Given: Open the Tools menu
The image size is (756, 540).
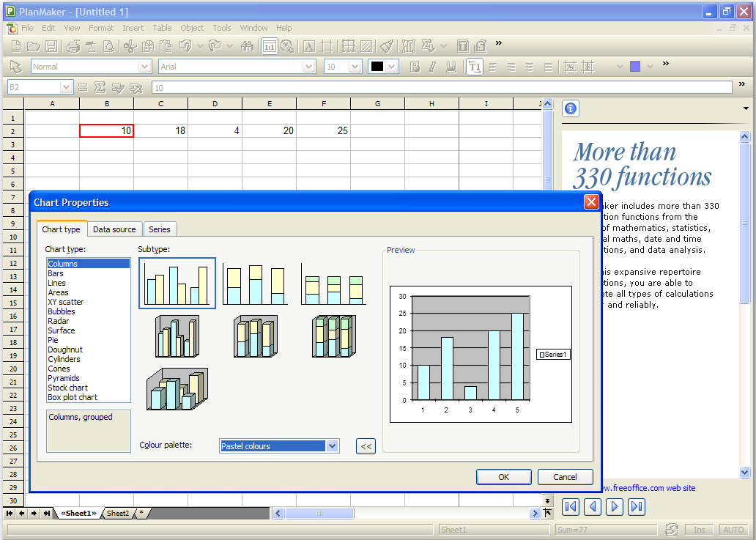Looking at the screenshot, I should 222,28.
